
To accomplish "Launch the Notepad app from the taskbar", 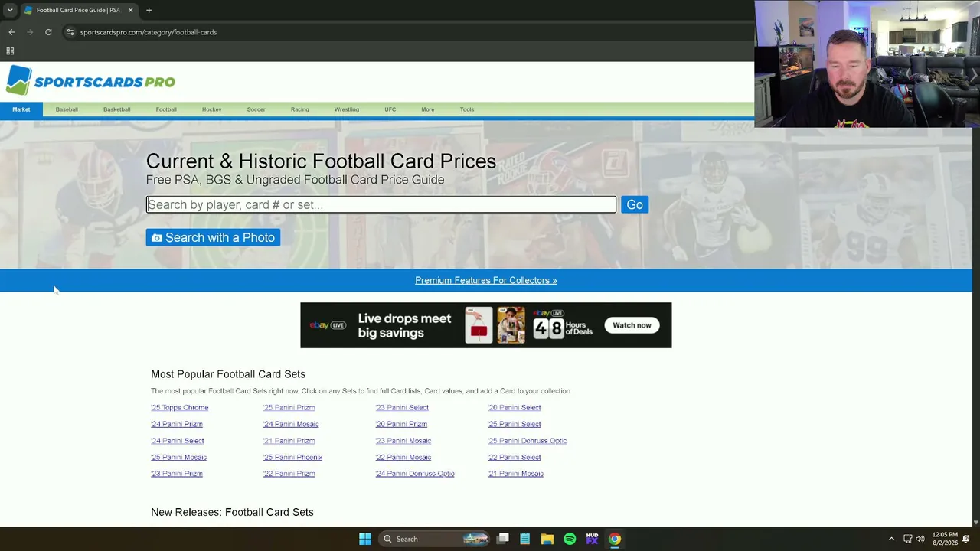I will click(x=525, y=539).
